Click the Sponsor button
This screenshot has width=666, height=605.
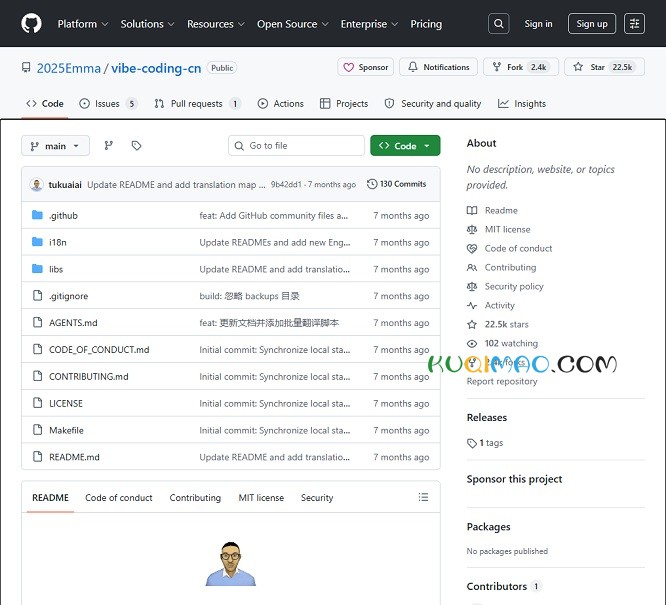pyautogui.click(x=366, y=67)
